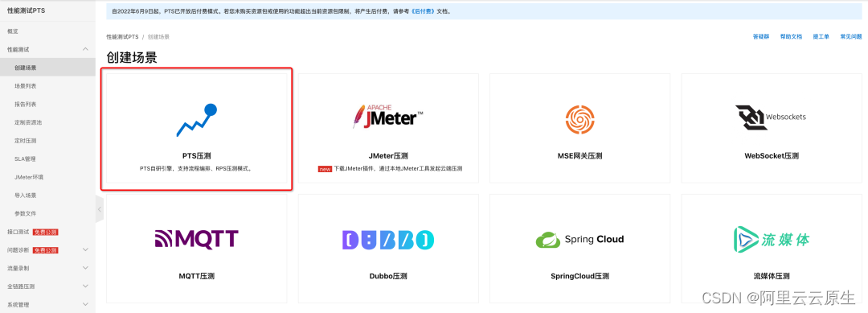Click the WebSocket压测 card title

pyautogui.click(x=771, y=156)
